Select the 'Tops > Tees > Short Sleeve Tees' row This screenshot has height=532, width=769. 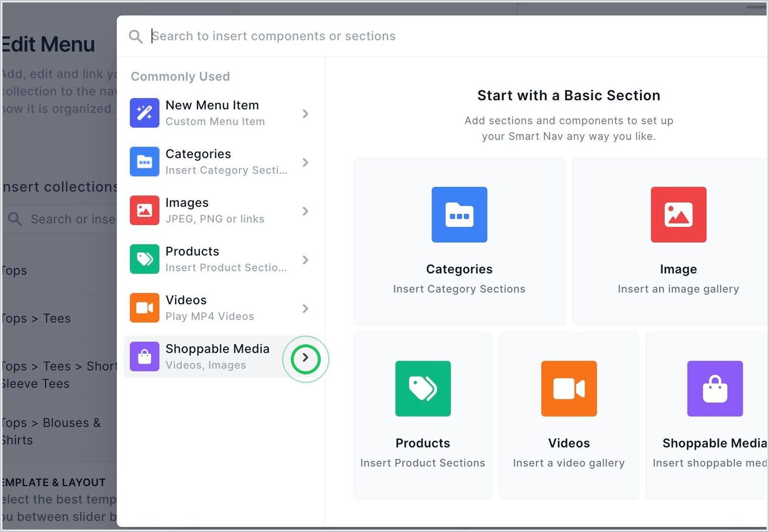click(x=59, y=375)
